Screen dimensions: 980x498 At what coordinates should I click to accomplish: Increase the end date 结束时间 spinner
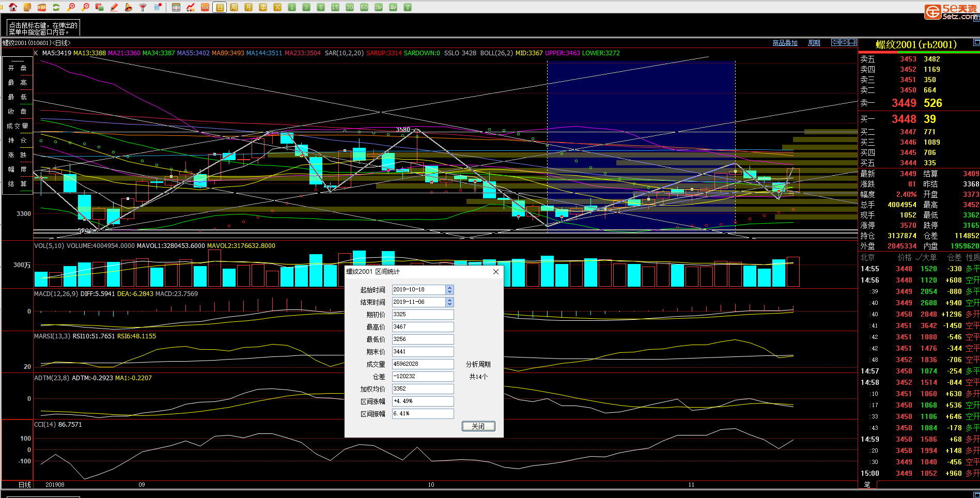[449, 300]
